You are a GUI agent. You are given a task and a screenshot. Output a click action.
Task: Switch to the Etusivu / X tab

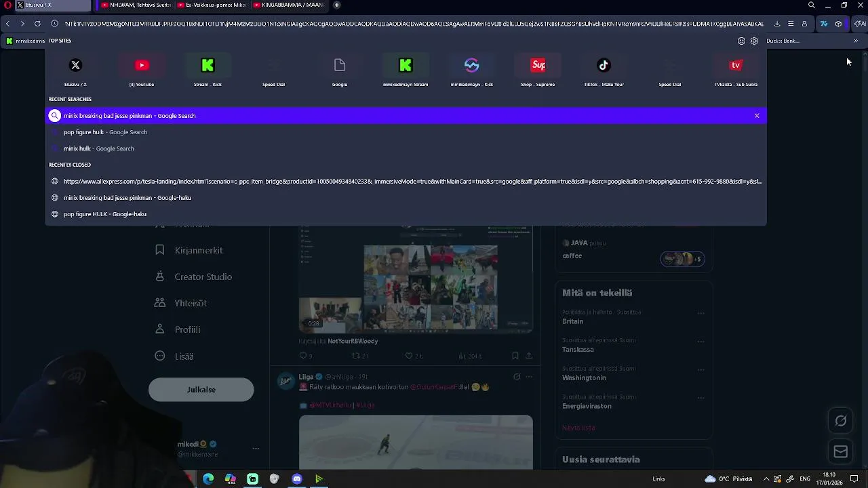(x=52, y=5)
